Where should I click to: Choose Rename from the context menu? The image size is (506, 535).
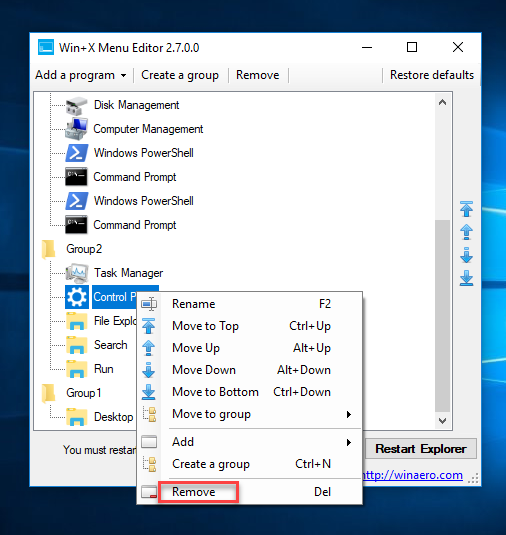[x=249, y=304]
